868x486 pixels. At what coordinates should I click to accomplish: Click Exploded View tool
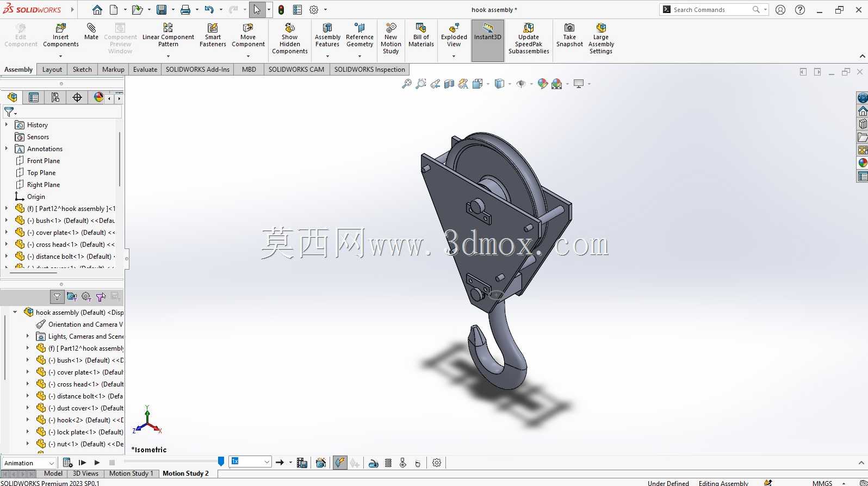[454, 36]
